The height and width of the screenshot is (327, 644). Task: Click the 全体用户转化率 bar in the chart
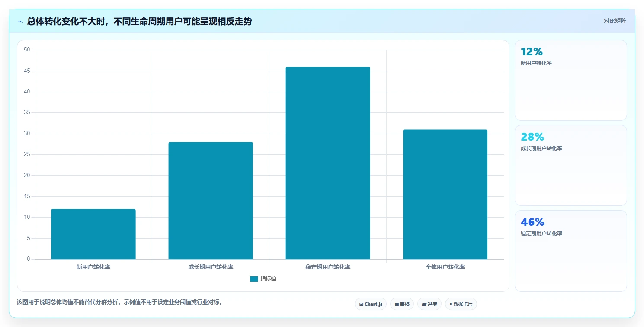click(445, 194)
